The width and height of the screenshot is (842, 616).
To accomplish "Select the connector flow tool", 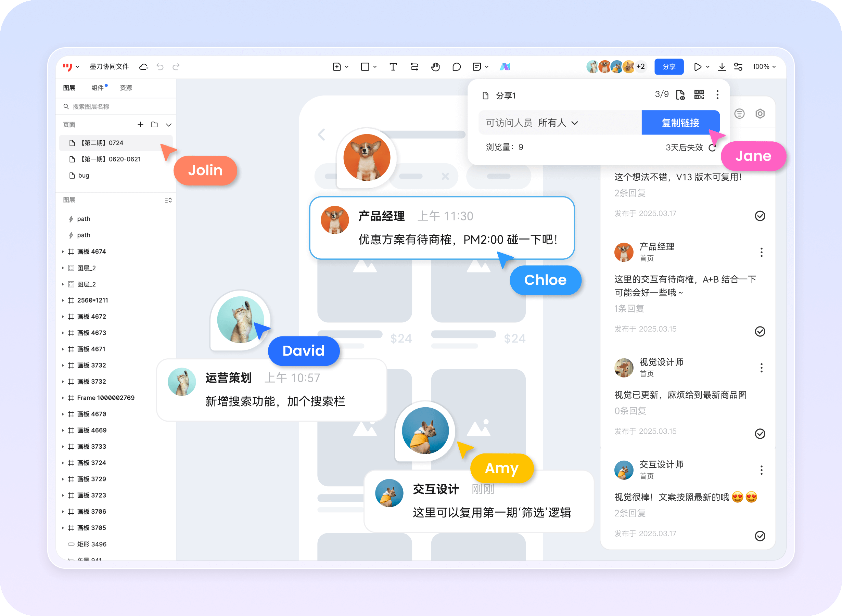I will [x=414, y=67].
